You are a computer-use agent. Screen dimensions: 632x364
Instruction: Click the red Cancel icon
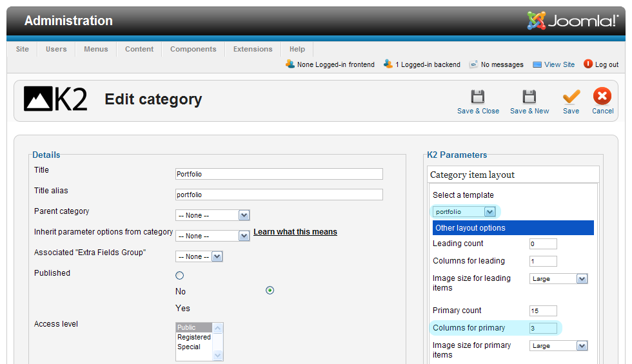pos(602,97)
